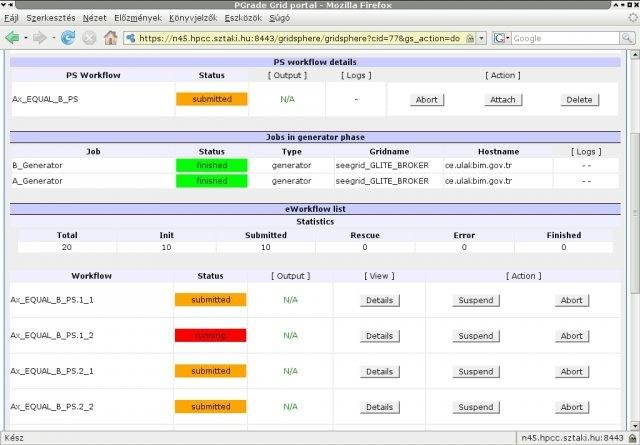Image resolution: width=640 pixels, height=445 pixels.
Task: Click the scrollbar up arrow
Action: [x=635, y=54]
